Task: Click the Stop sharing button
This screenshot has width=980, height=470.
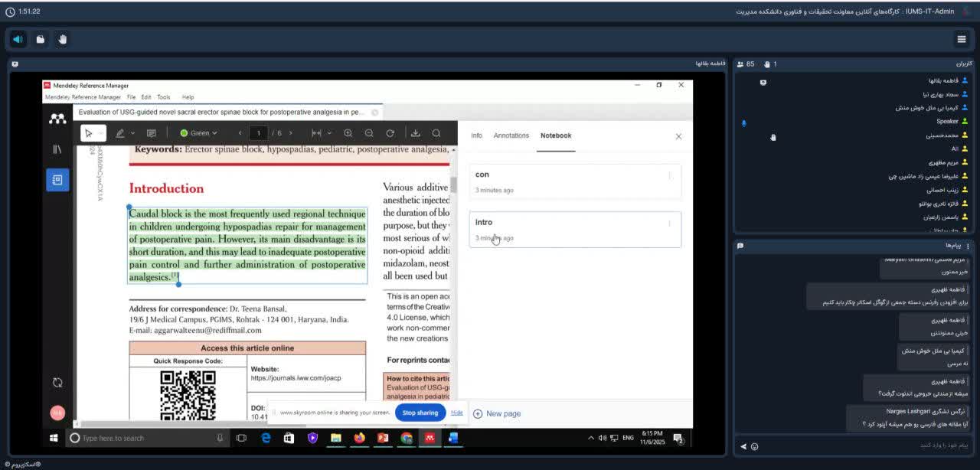Action: 420,413
